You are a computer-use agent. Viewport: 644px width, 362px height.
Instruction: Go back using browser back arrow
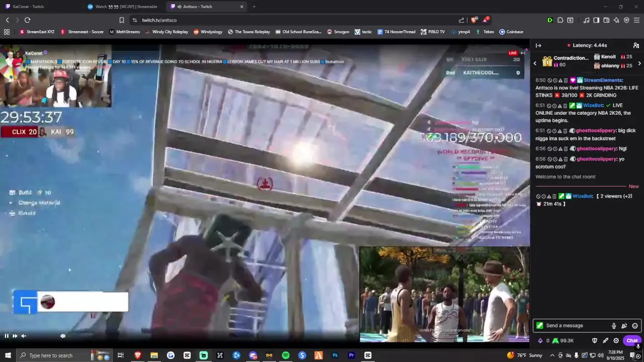(x=8, y=20)
